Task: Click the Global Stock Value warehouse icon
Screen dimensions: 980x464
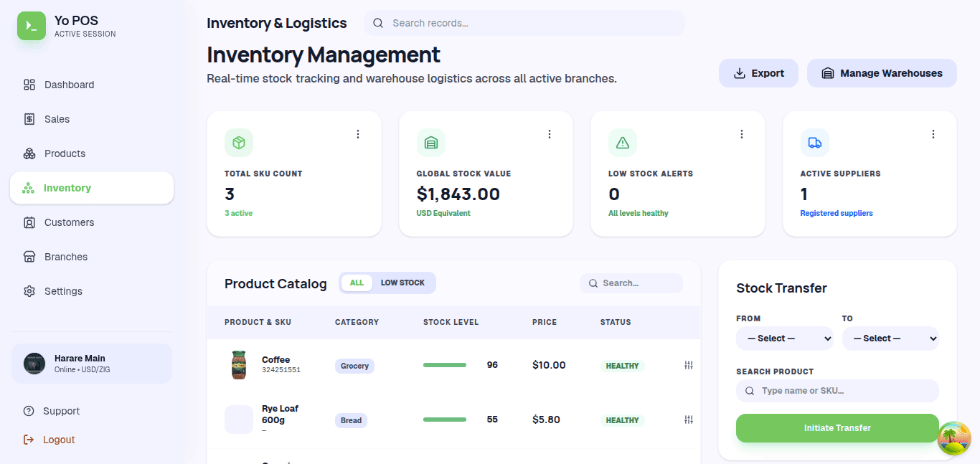Action: click(x=431, y=143)
